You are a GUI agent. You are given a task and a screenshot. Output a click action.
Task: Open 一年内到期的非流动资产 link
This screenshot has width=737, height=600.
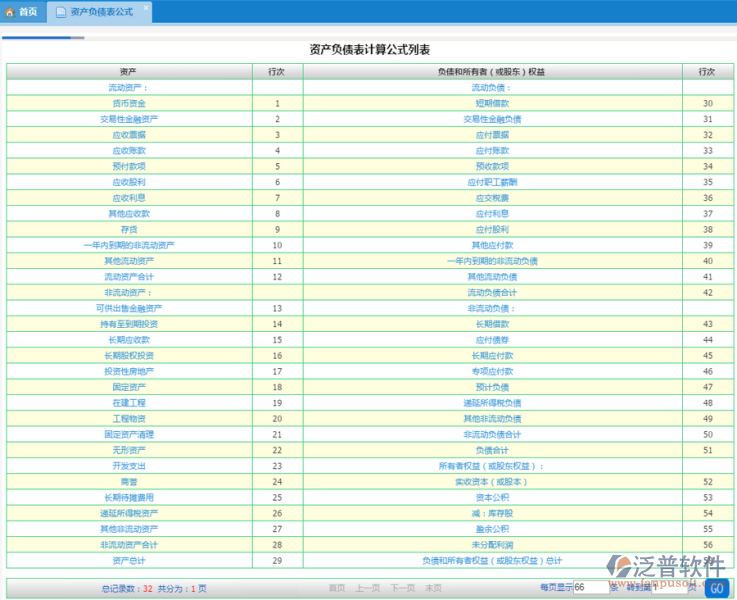(x=129, y=245)
